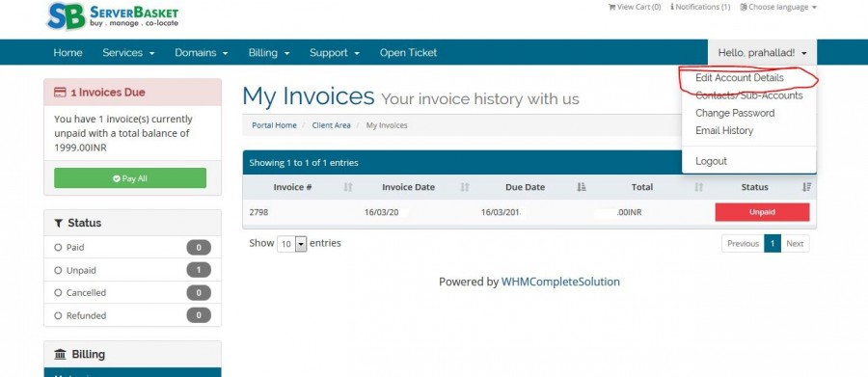868x377 pixels.
Task: Select Contacts/Sub-Accounts
Action: [x=749, y=95]
